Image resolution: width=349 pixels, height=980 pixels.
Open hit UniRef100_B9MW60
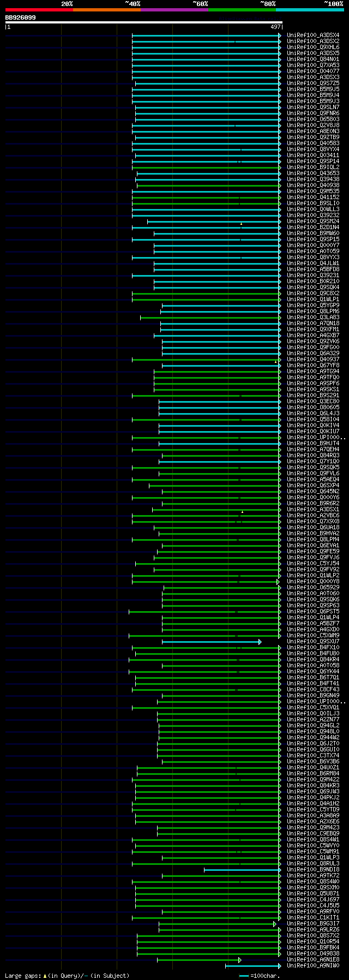[313, 233]
